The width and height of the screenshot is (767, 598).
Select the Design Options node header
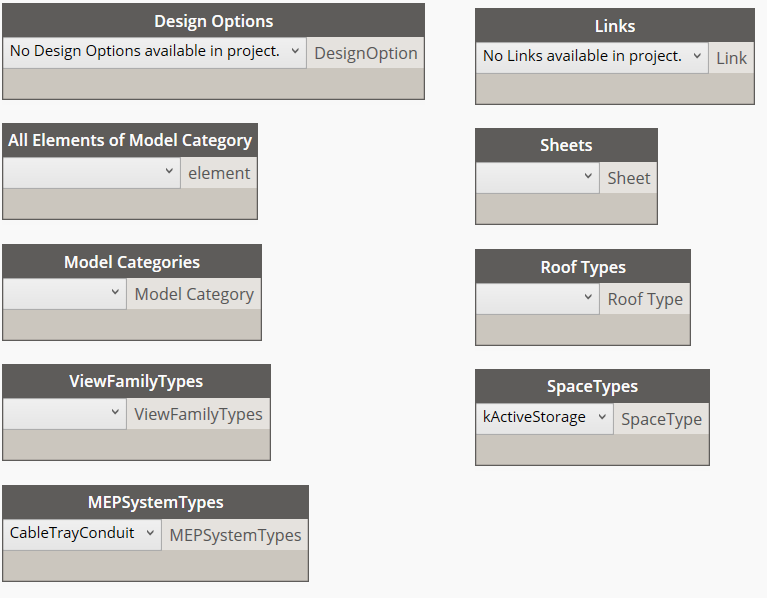click(213, 21)
